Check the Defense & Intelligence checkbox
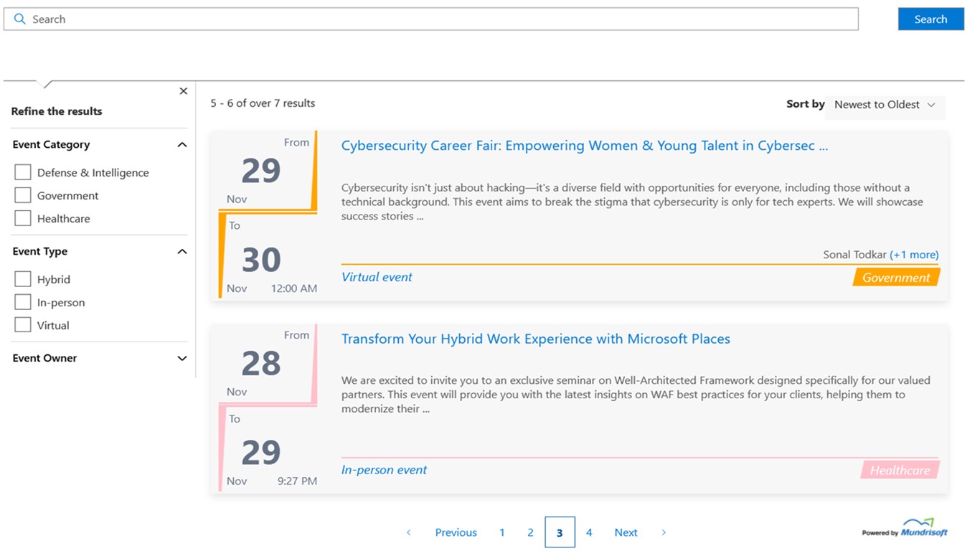 23,173
